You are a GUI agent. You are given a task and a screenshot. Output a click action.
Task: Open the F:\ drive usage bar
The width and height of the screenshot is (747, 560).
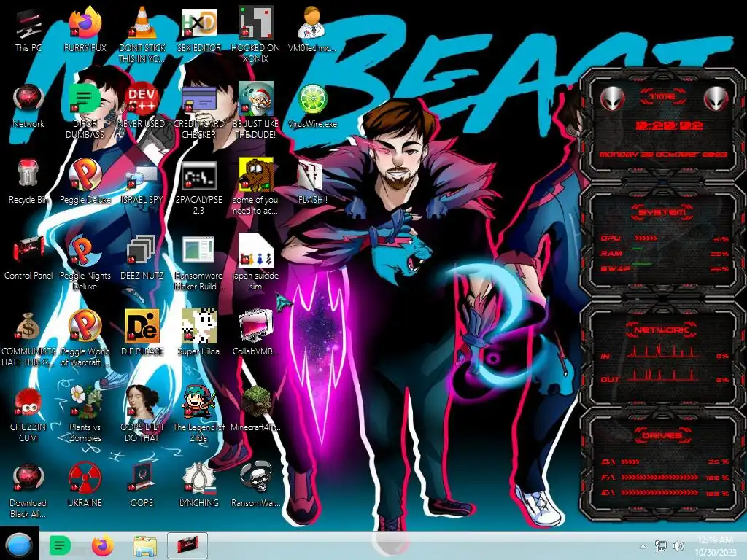[659, 477]
